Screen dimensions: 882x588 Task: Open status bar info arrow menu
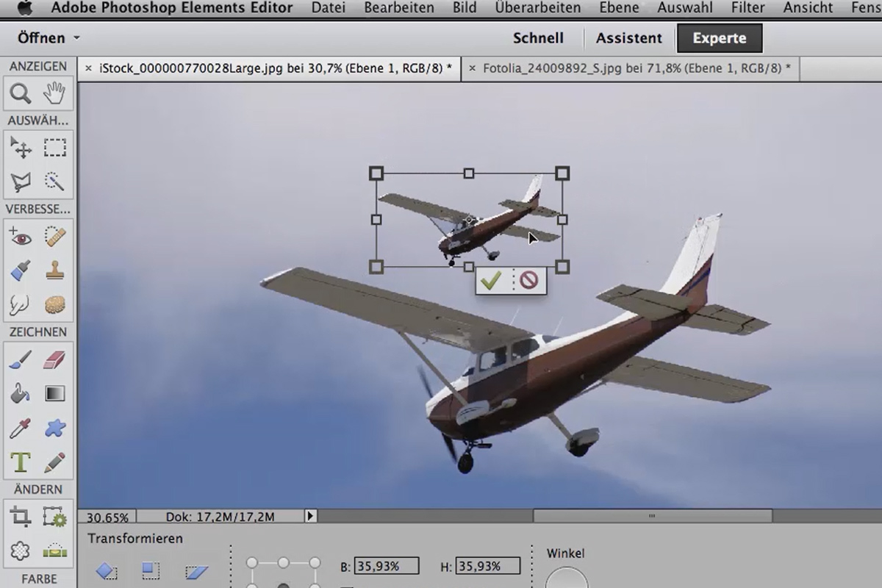pos(311,516)
